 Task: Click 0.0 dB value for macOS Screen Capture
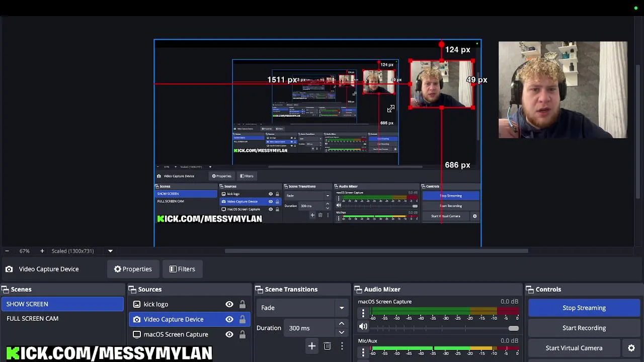pyautogui.click(x=509, y=302)
